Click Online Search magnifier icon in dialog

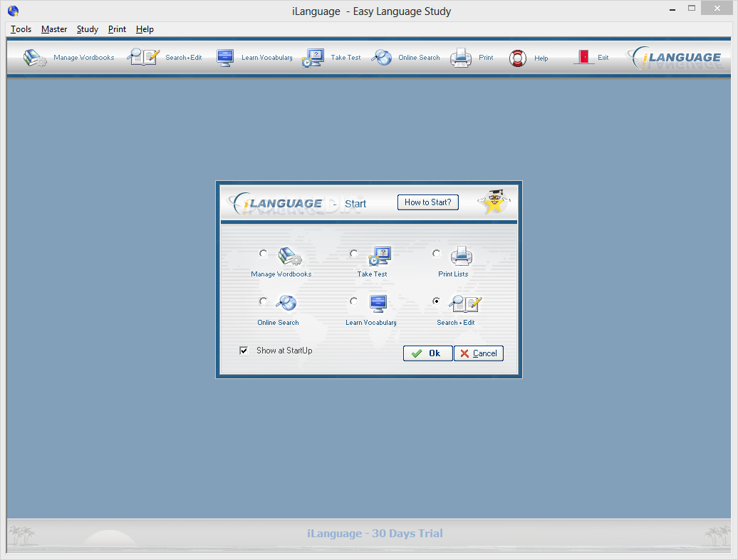[x=286, y=303]
